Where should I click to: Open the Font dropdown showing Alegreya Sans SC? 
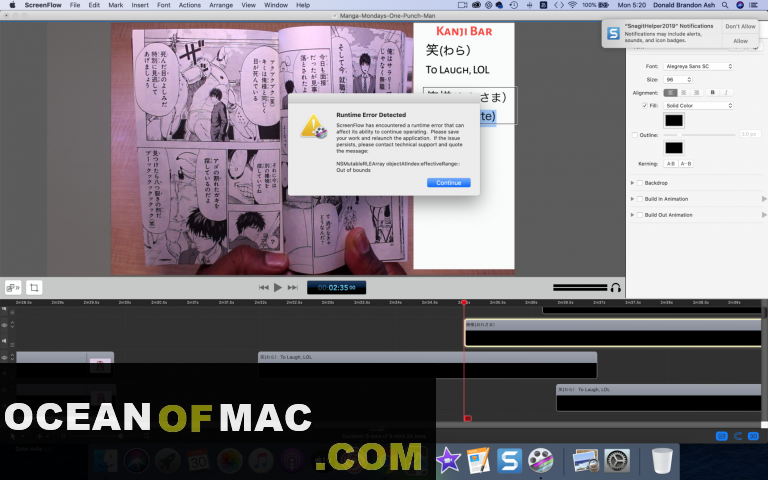tap(698, 66)
